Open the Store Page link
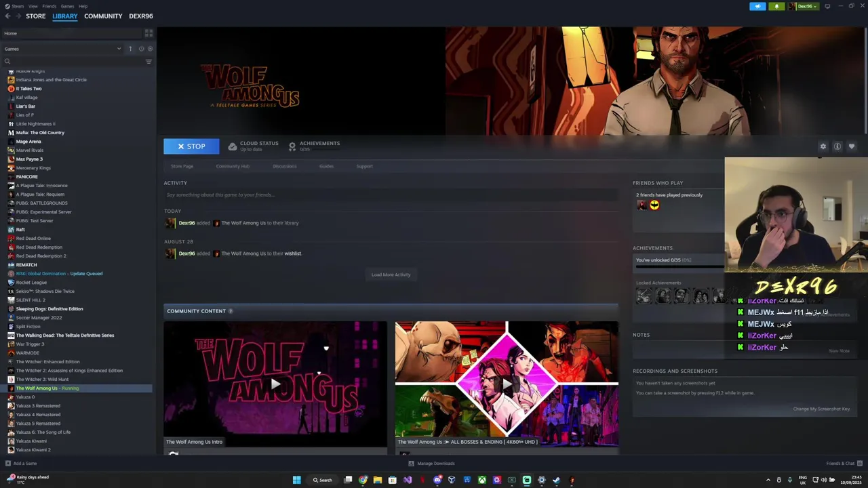The height and width of the screenshot is (488, 868). tap(182, 166)
